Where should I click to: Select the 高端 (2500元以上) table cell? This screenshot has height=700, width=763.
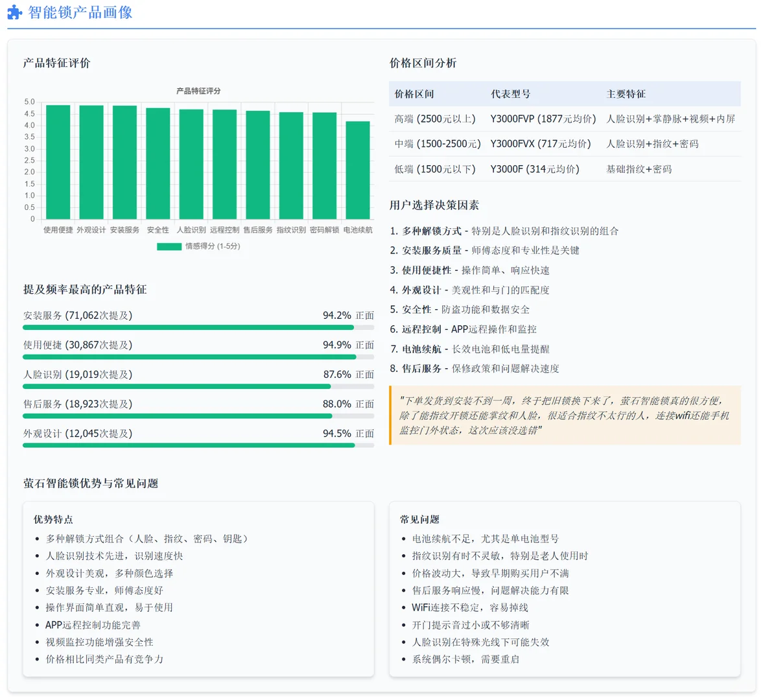pyautogui.click(x=434, y=119)
